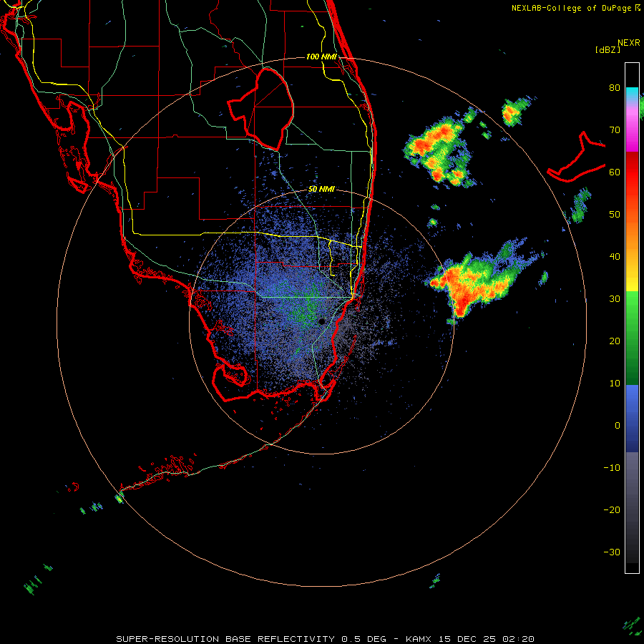Click the black KAMX radar site dot
644x644 pixels.
coord(322,321)
